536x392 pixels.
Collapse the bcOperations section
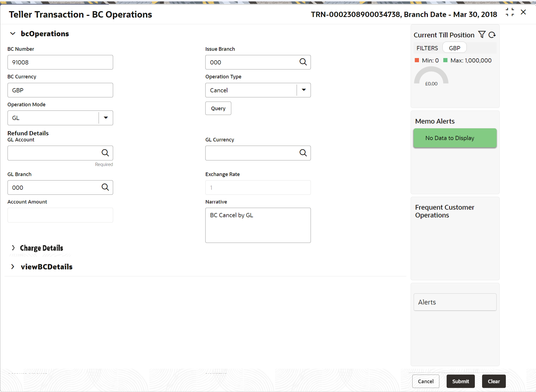(13, 34)
